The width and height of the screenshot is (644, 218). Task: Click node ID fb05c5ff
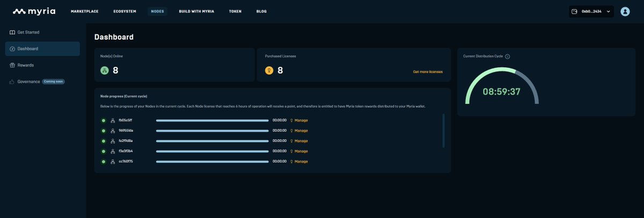126,121
